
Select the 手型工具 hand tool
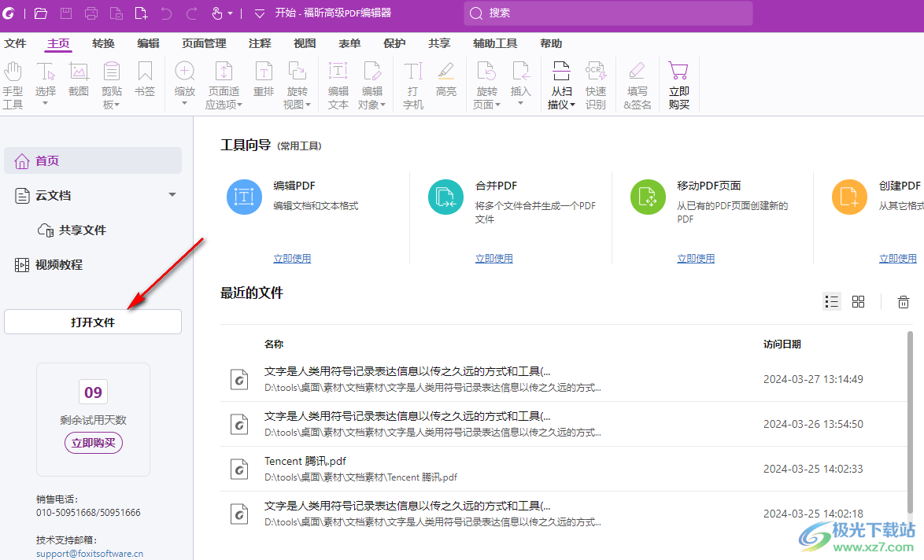click(13, 83)
